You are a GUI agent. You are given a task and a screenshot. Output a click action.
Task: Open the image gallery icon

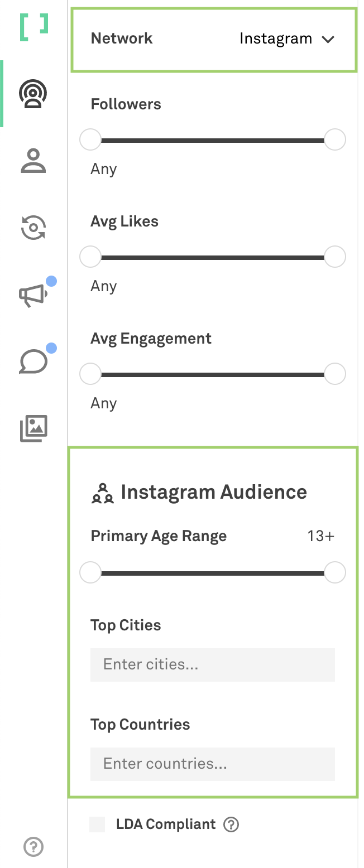point(33,428)
